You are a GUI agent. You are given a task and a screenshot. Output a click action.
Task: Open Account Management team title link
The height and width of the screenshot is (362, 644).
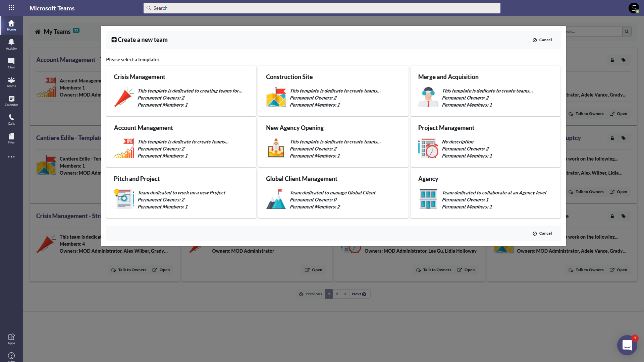tap(68, 60)
